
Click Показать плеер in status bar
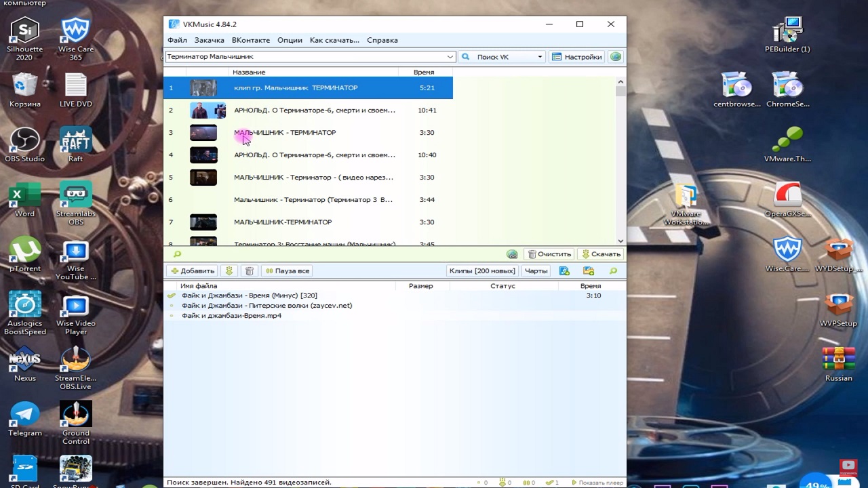pyautogui.click(x=597, y=483)
